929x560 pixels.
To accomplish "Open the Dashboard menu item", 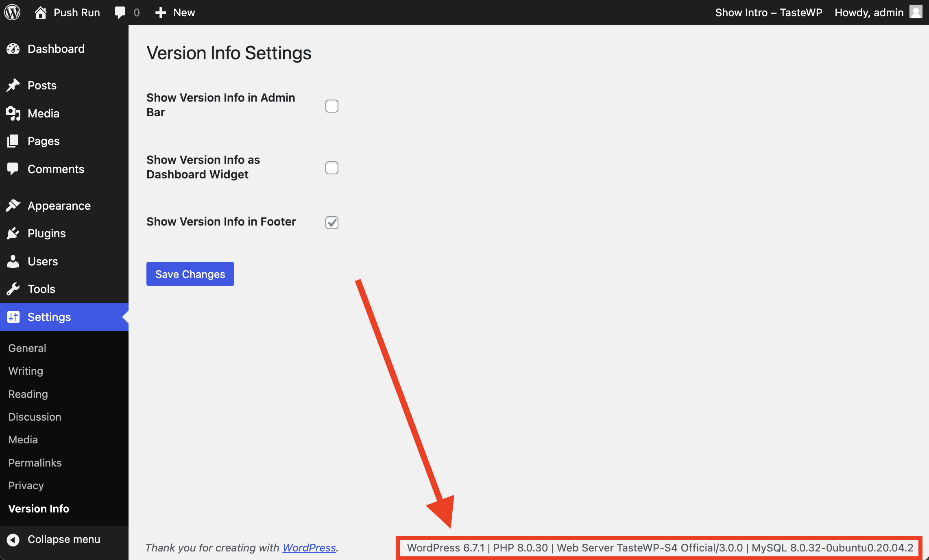I will point(56,48).
